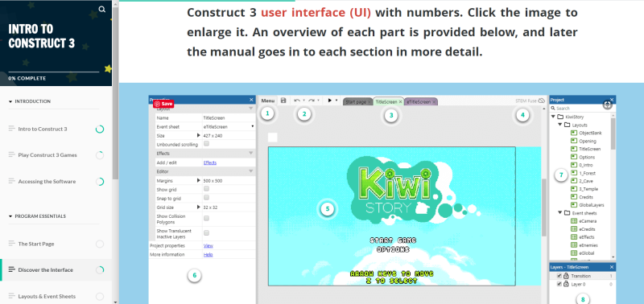
Task: Expand the Size property arrow
Action: coord(198,135)
